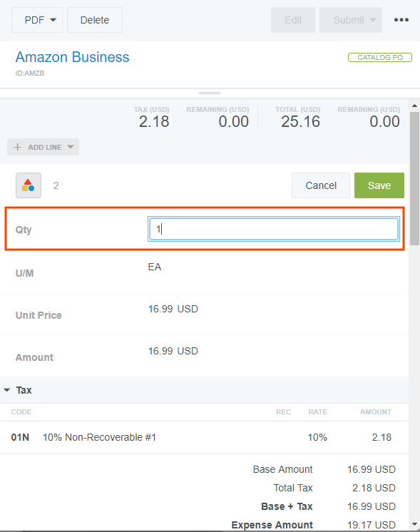Screen dimensions: 420x532
Task: Open the Submit dropdown arrow
Action: coord(373,20)
